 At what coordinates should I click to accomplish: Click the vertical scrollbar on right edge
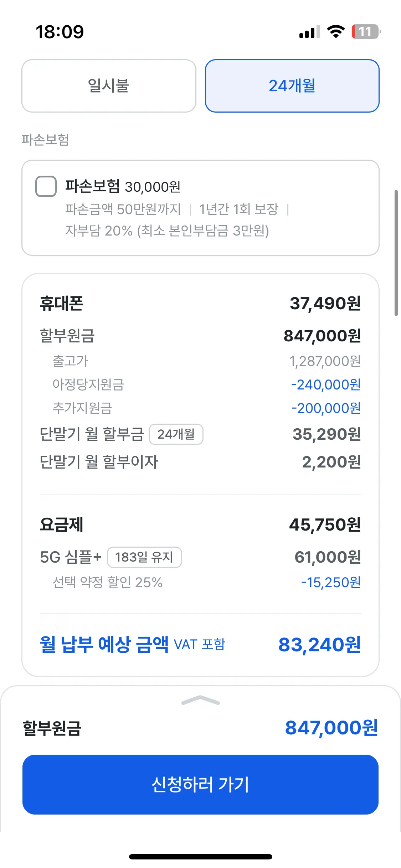coord(396,253)
